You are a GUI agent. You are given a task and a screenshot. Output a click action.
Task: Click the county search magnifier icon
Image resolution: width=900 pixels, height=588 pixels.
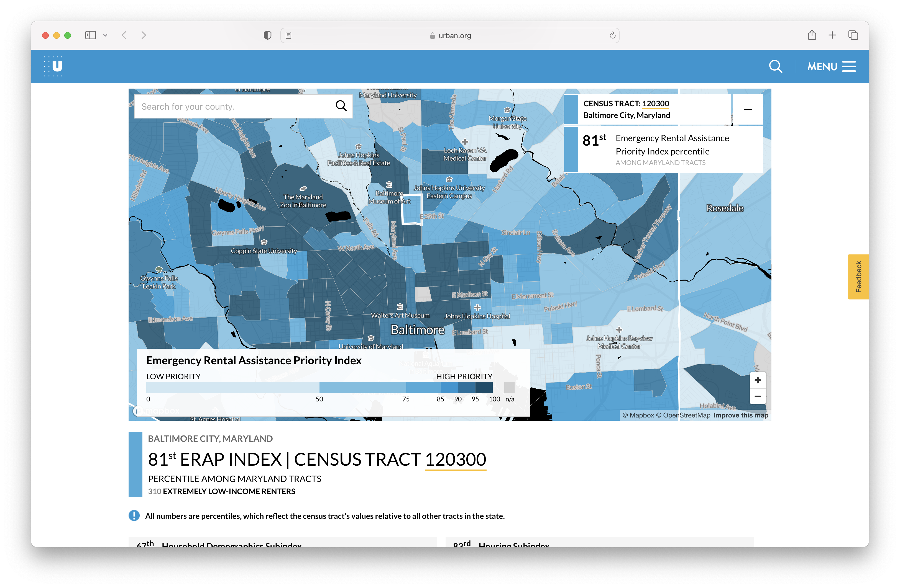pyautogui.click(x=341, y=106)
